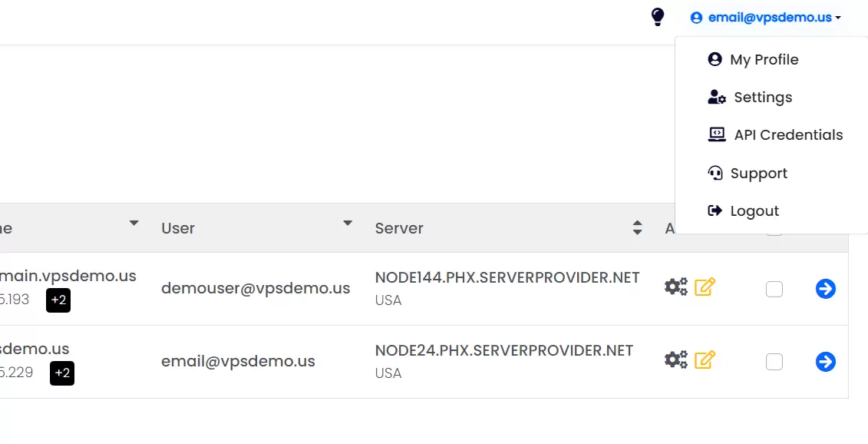This screenshot has height=444, width=868.
Task: Click the +2 badge under main.vpsdemo.us
Action: tap(58, 300)
